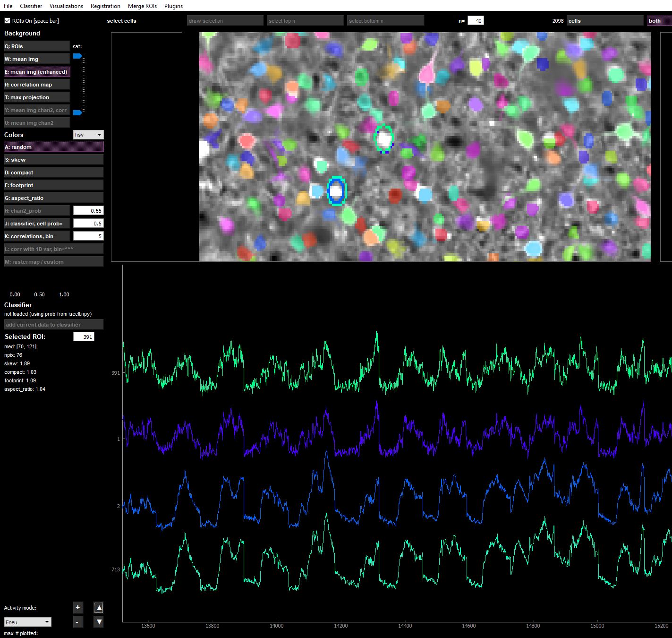Select the mean img background view

(36, 59)
